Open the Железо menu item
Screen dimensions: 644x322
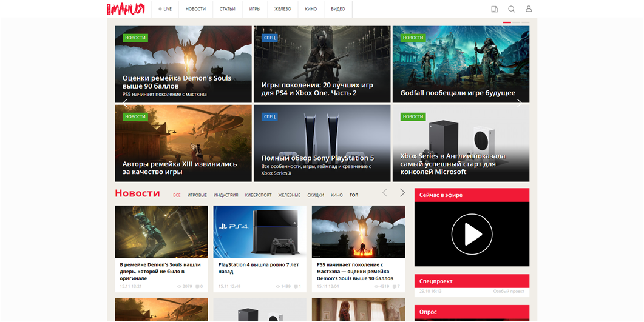pos(283,9)
